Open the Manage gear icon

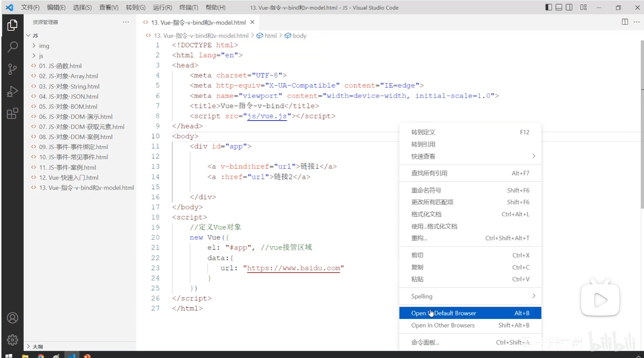[x=12, y=340]
